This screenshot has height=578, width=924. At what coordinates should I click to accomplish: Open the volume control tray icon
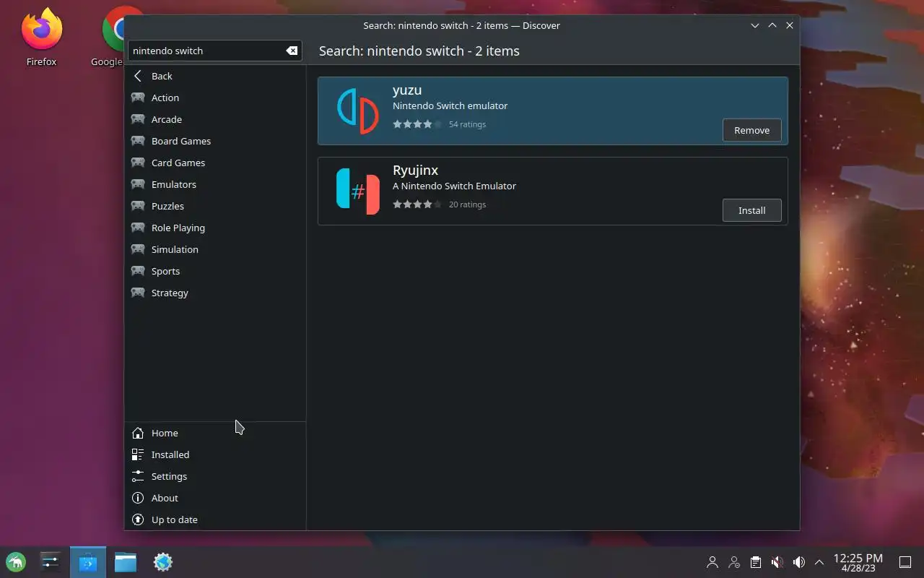tap(798, 562)
